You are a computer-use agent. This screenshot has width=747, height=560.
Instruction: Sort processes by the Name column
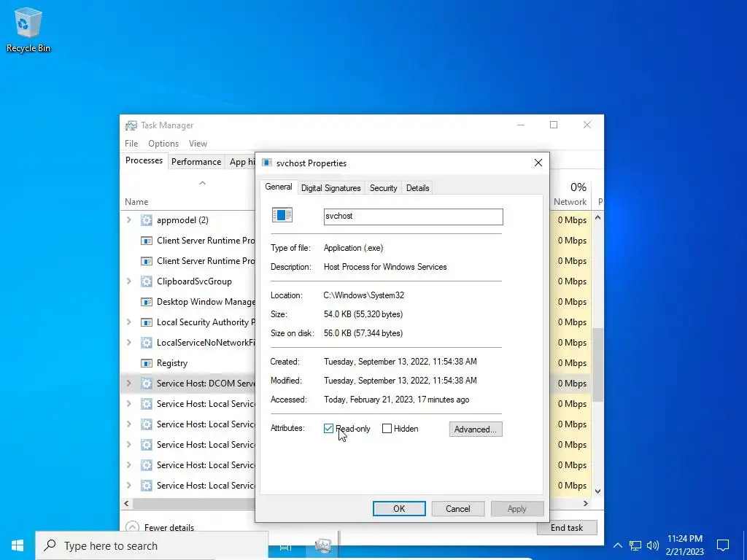(136, 202)
